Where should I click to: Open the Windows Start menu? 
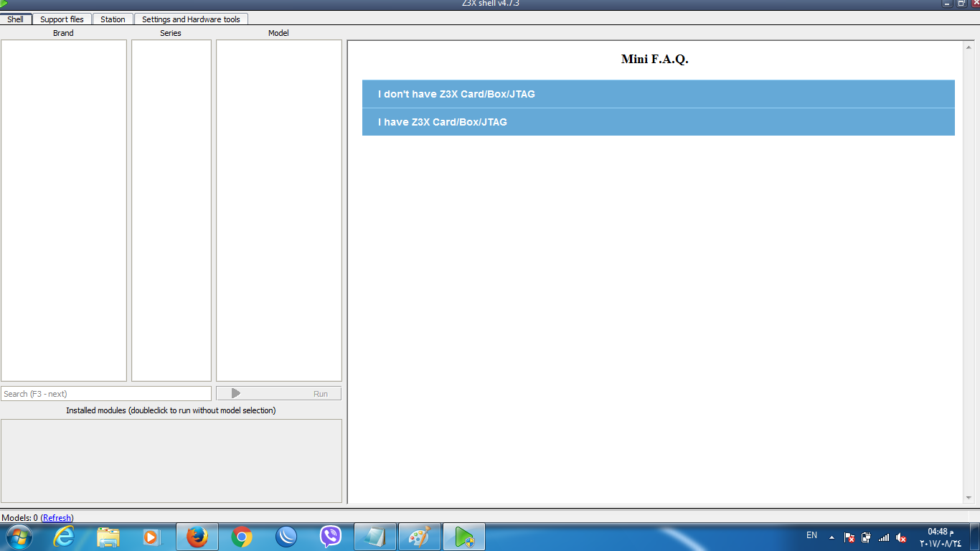click(19, 537)
